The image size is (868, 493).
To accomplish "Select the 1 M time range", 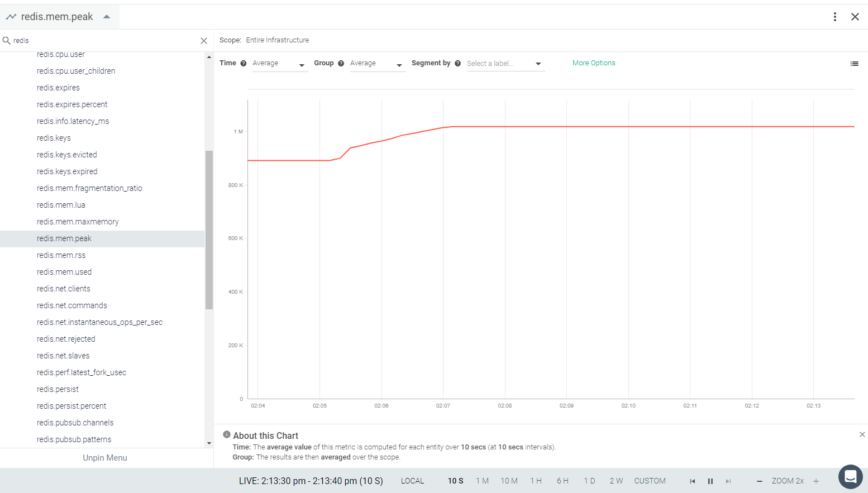I will click(483, 481).
